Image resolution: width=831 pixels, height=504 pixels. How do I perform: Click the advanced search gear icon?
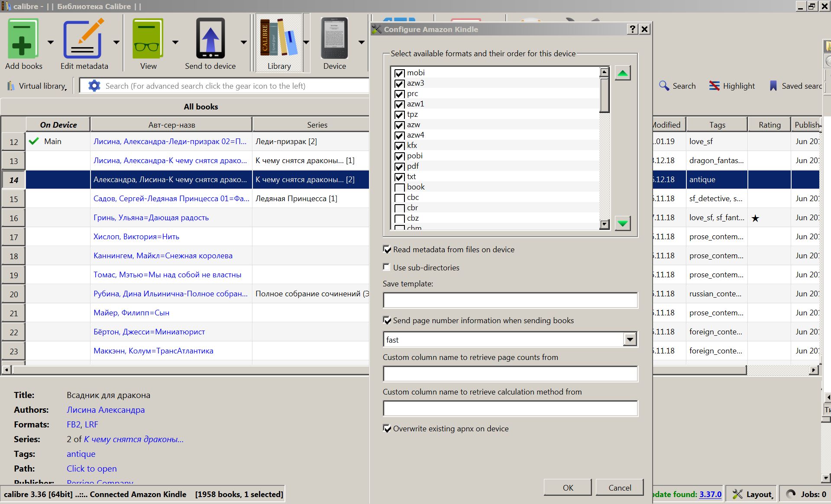pyautogui.click(x=94, y=86)
